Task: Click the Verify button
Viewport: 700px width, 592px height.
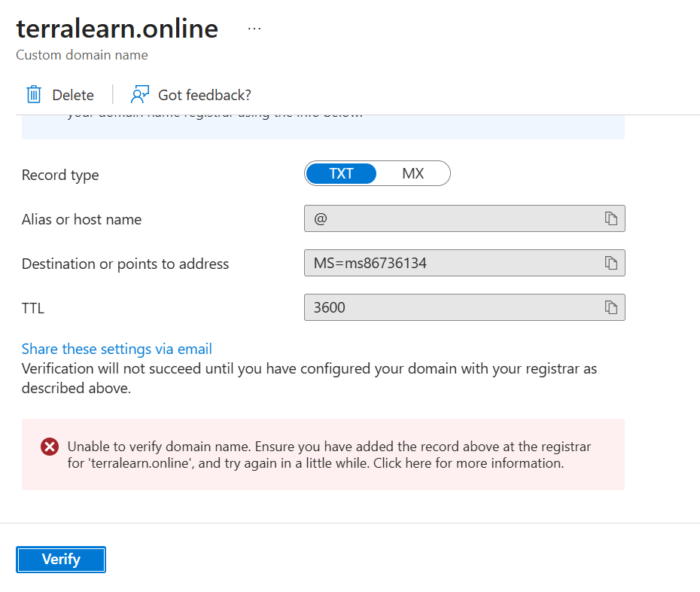Action: pos(60,559)
